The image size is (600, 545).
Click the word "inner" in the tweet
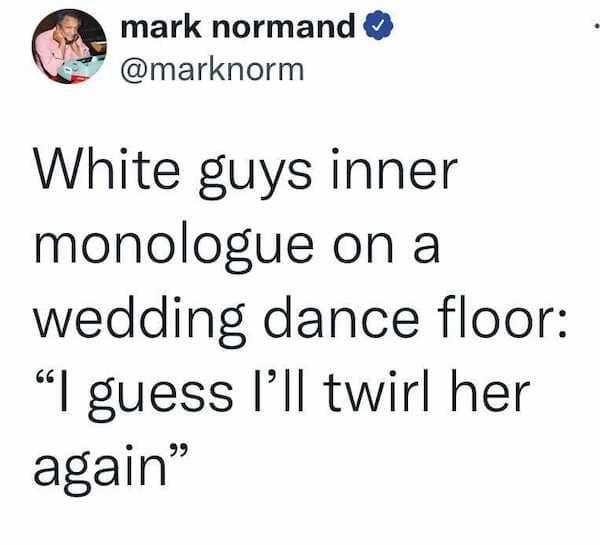coord(395,170)
